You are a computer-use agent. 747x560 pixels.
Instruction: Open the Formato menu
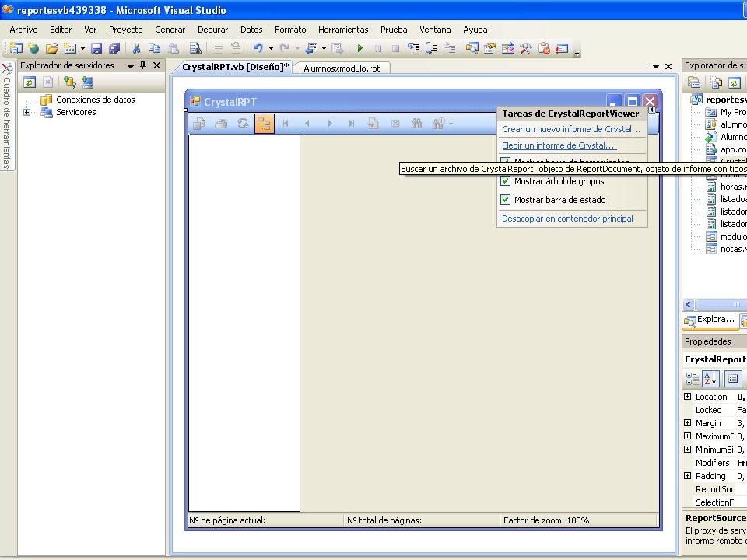290,30
